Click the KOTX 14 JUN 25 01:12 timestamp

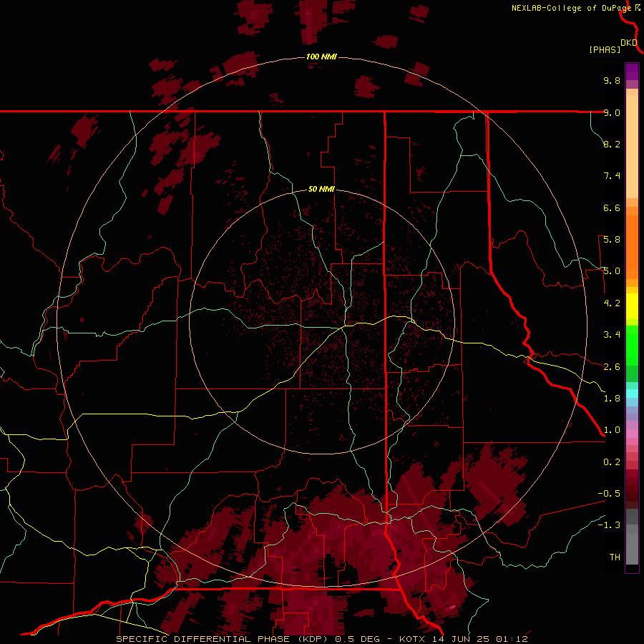[x=463, y=639]
